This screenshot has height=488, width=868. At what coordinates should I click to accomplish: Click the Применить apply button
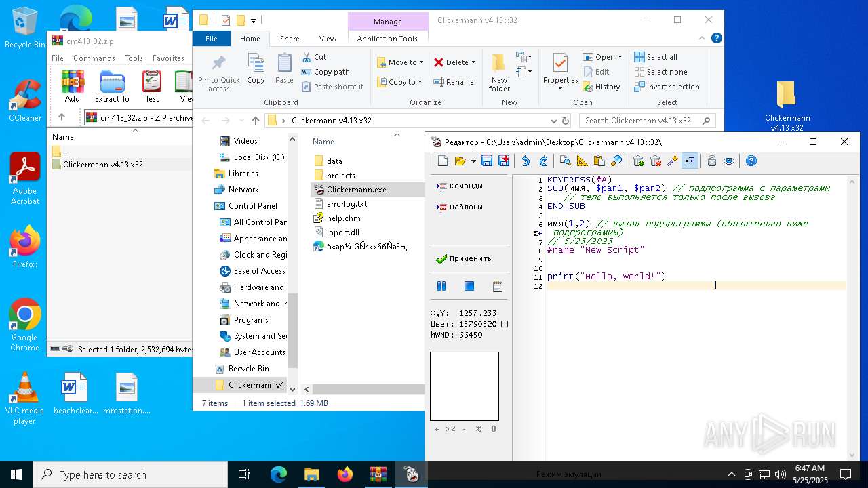[x=464, y=258]
